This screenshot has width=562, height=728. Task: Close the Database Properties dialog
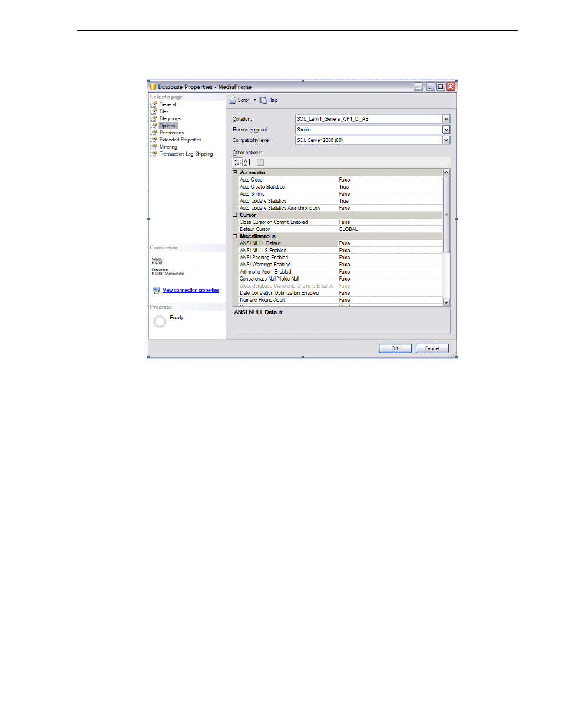pyautogui.click(x=451, y=87)
